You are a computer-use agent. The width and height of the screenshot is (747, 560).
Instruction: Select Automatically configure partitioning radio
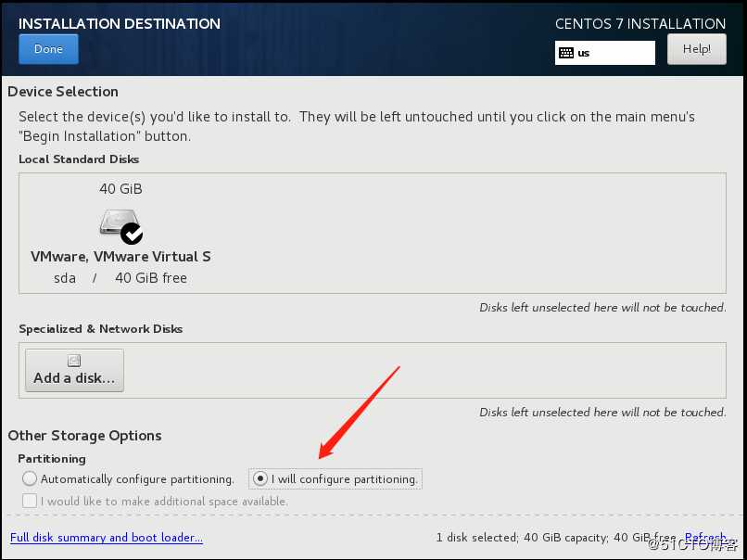pyautogui.click(x=30, y=478)
